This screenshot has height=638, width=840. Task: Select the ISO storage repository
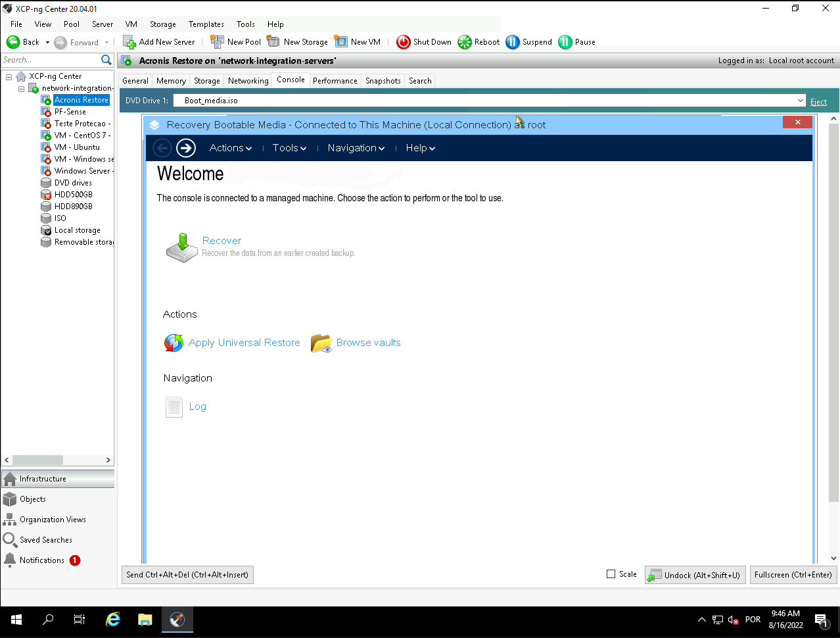[60, 218]
